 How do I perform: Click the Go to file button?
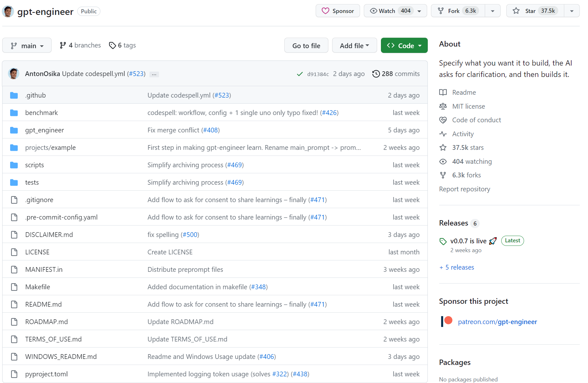click(x=306, y=46)
